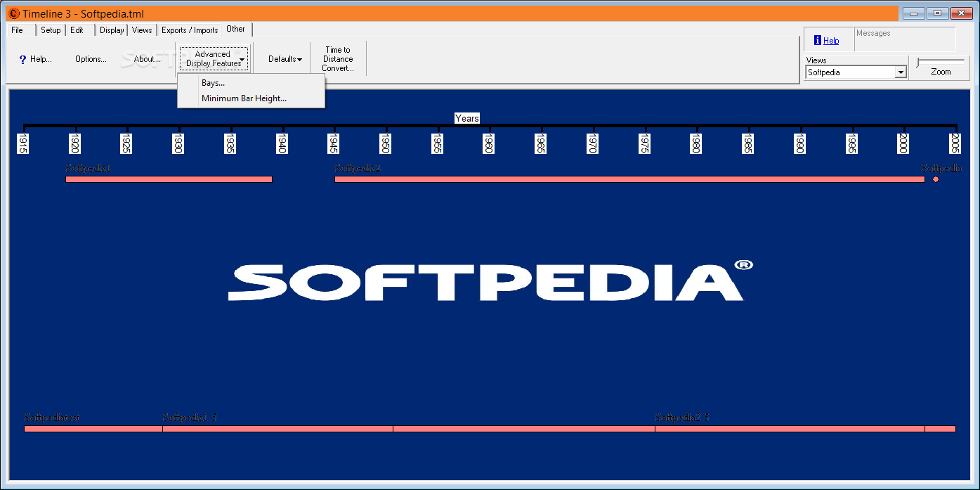Click the 1915 year tick label
The image size is (980, 490).
click(22, 143)
